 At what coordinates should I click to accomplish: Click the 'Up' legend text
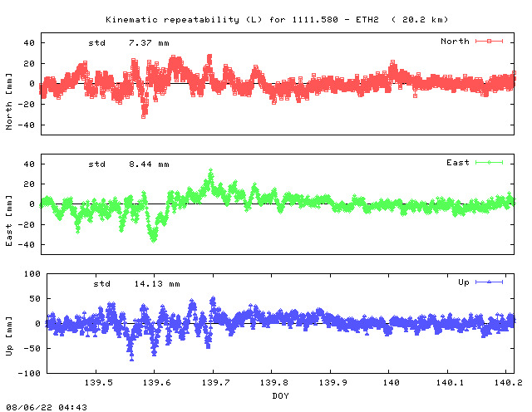click(464, 282)
